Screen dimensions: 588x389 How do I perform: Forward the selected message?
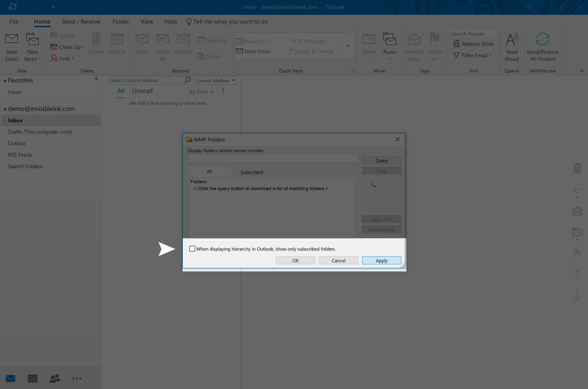click(183, 44)
